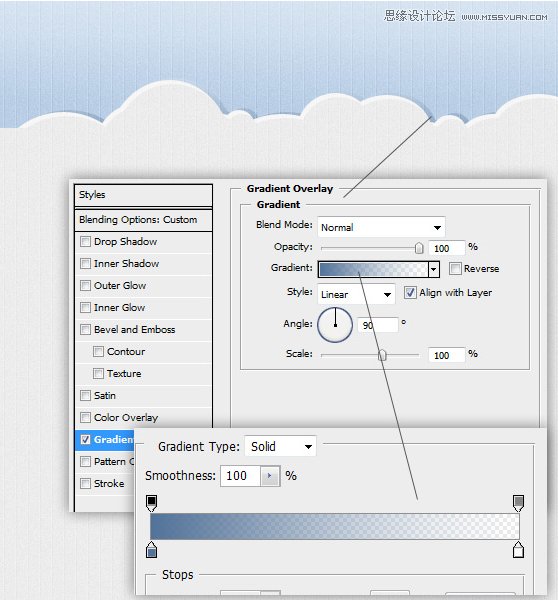Select the right gray opacity stop

[518, 503]
